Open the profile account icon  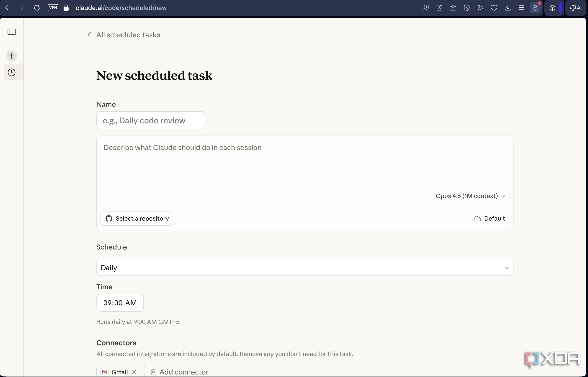pyautogui.click(x=535, y=8)
